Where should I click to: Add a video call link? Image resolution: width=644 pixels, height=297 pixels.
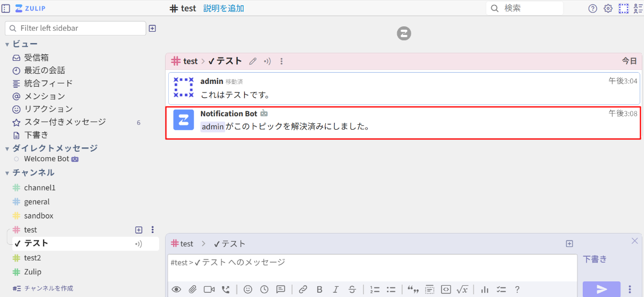click(x=209, y=289)
